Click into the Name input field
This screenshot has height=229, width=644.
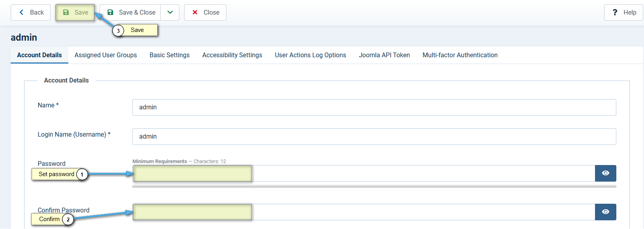point(374,107)
